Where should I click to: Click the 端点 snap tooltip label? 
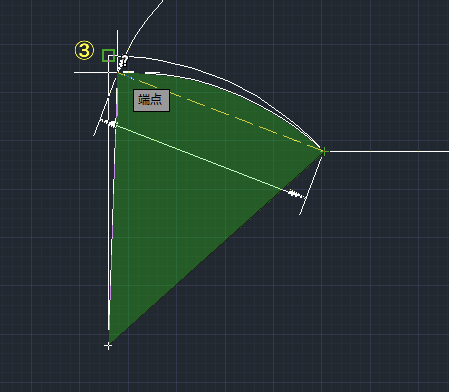click(x=151, y=100)
